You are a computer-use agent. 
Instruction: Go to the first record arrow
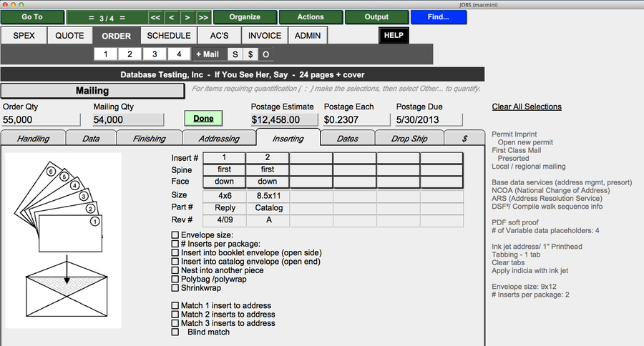[x=155, y=17]
